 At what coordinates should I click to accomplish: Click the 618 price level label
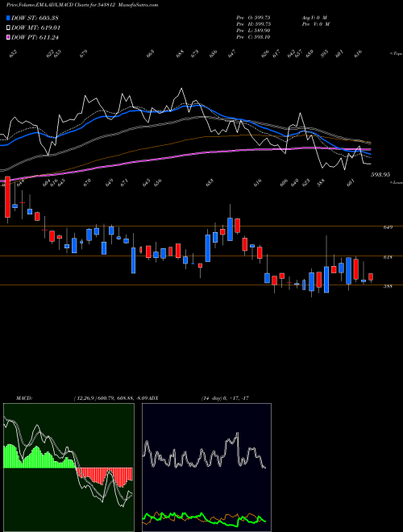pyautogui.click(x=388, y=257)
